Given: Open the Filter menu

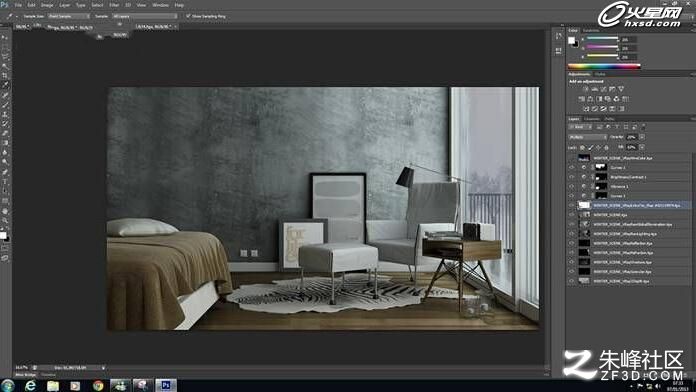Looking at the screenshot, I should [x=114, y=5].
